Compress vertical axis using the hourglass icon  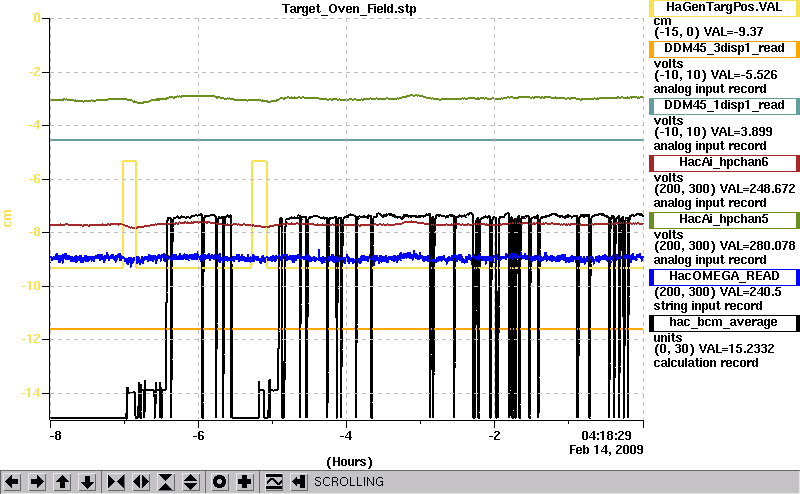point(166,482)
